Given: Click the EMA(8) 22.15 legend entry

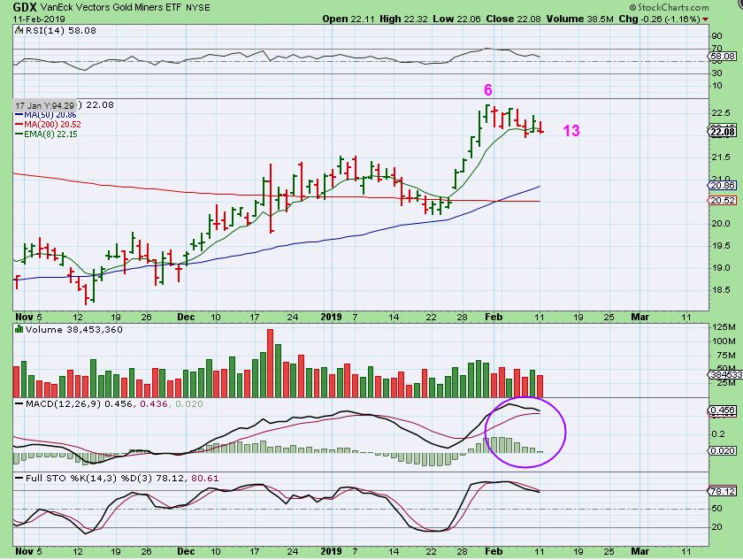Looking at the screenshot, I should (50, 134).
